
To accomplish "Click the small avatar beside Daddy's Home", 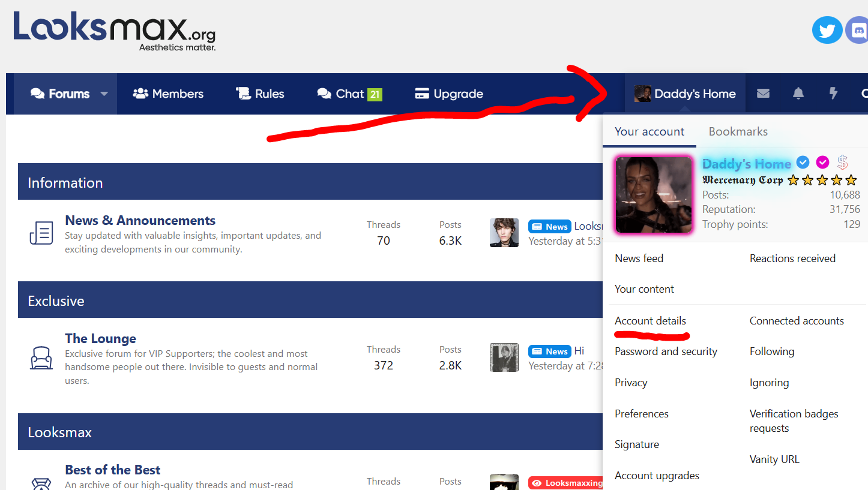I will 643,94.
